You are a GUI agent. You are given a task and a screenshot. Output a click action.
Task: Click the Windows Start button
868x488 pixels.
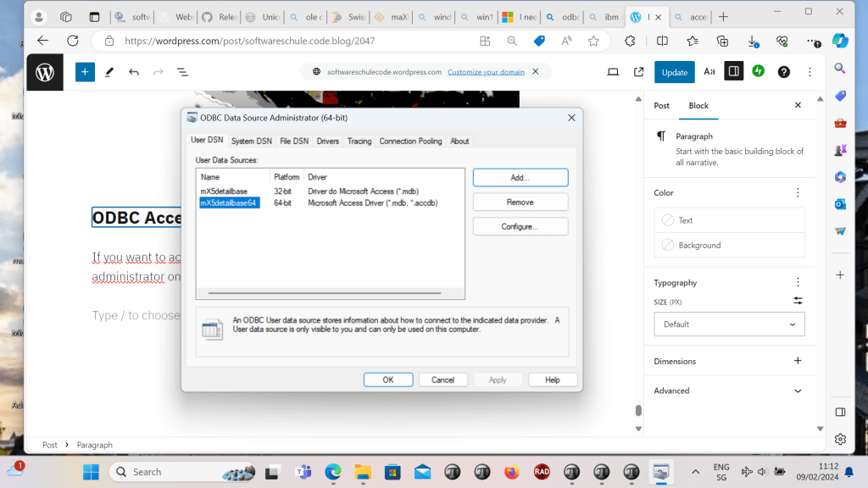tap(91, 472)
